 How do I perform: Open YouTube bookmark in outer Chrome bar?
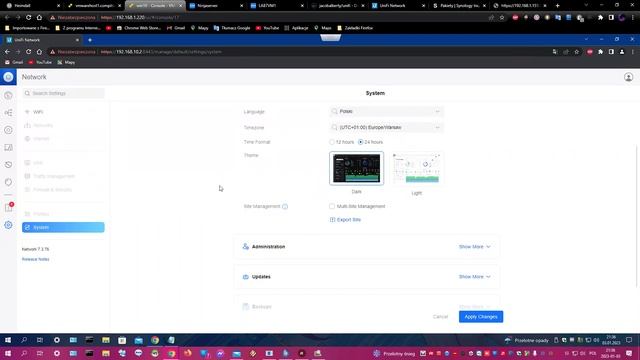click(267, 28)
